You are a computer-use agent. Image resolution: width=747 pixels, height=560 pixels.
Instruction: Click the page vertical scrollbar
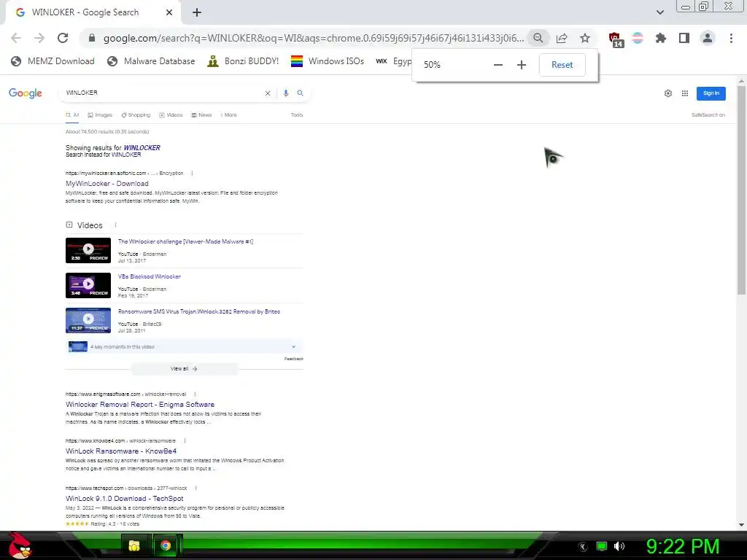pyautogui.click(x=741, y=190)
